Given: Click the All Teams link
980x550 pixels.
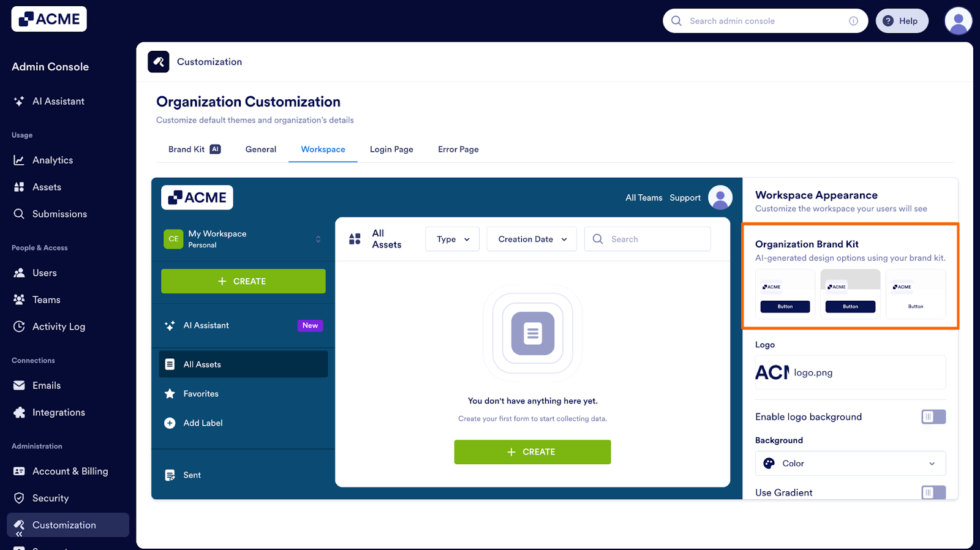Looking at the screenshot, I should point(644,198).
